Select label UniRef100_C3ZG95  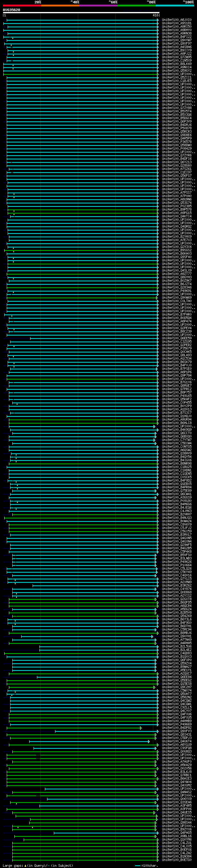coord(176,342)
